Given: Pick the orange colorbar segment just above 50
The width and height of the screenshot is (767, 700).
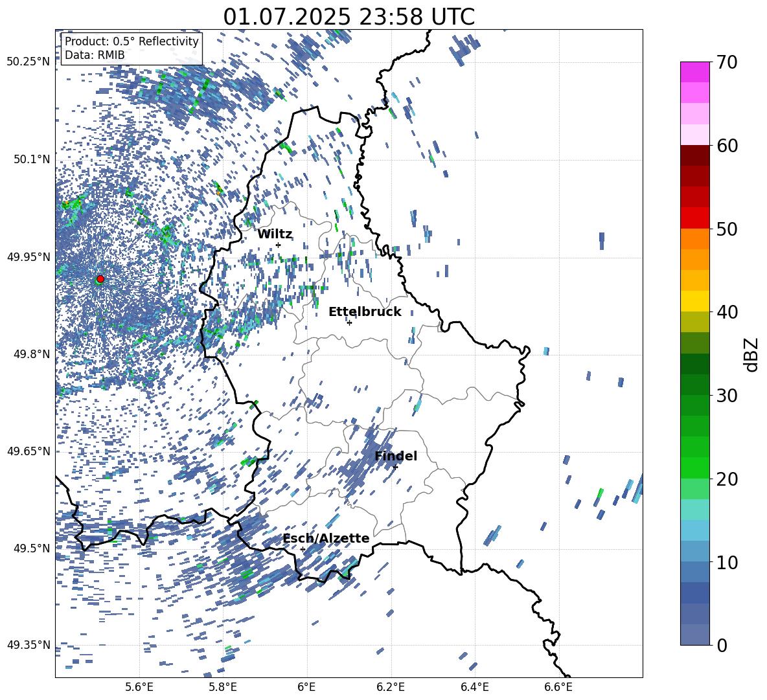Looking at the screenshot, I should tap(694, 239).
